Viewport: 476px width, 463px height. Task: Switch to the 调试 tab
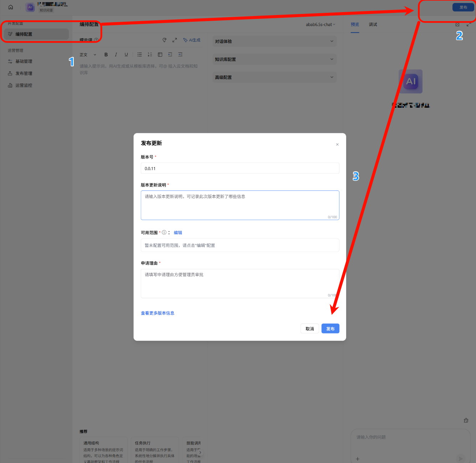click(373, 25)
